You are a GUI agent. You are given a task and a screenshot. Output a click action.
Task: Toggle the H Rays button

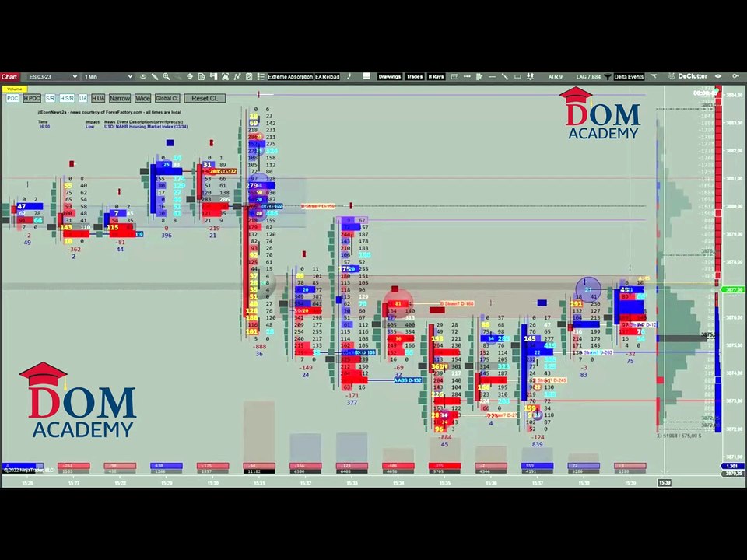click(436, 77)
